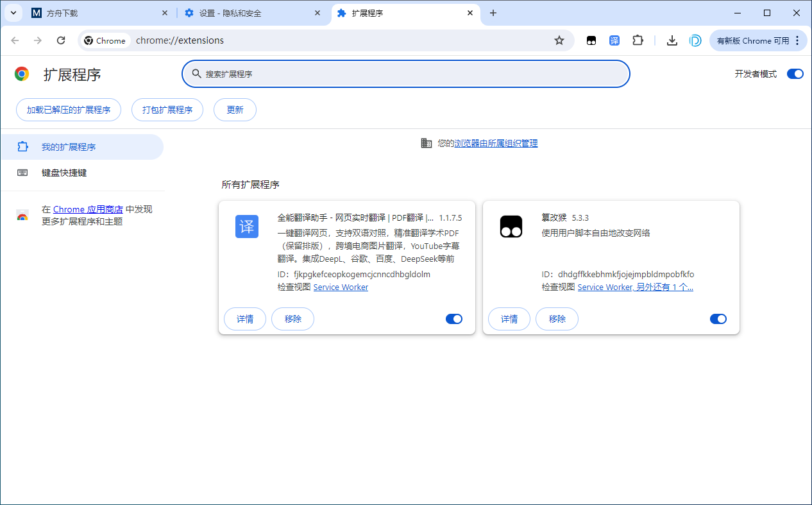Open the downloads icon in the toolbar

(672, 40)
